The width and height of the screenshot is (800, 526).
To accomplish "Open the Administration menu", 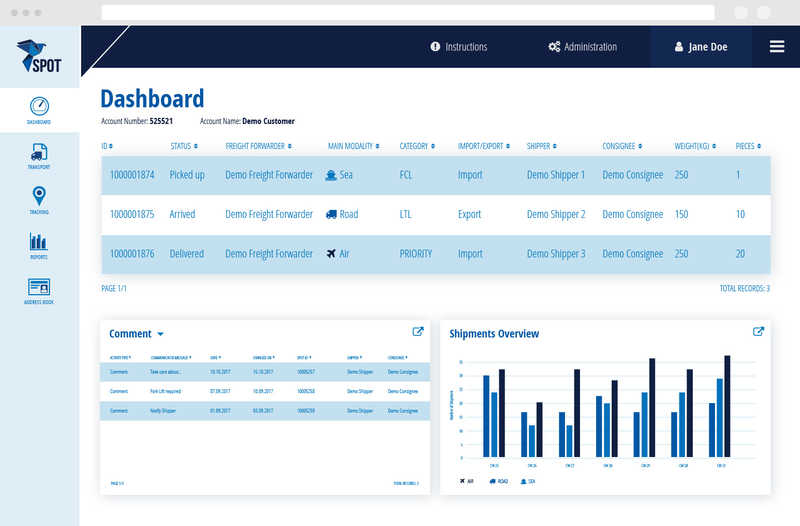I will pyautogui.click(x=583, y=47).
